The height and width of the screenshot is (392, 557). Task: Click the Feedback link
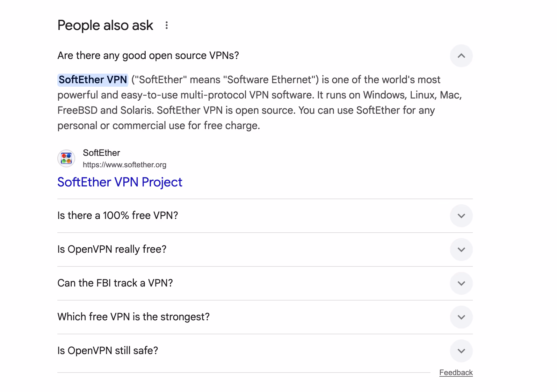[x=456, y=373]
